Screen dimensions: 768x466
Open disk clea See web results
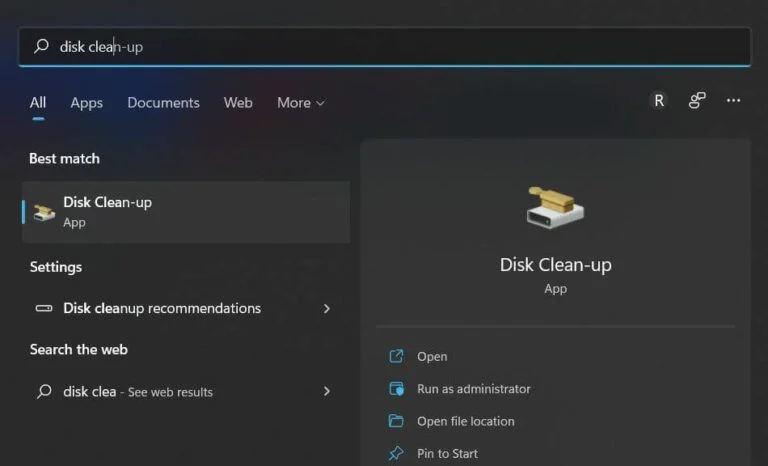(x=186, y=391)
